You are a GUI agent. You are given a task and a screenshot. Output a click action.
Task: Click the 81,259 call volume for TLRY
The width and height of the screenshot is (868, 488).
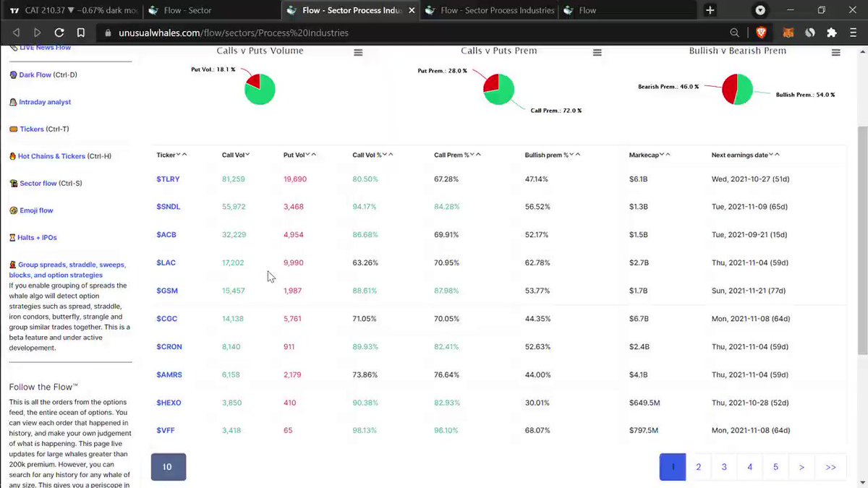(x=234, y=179)
